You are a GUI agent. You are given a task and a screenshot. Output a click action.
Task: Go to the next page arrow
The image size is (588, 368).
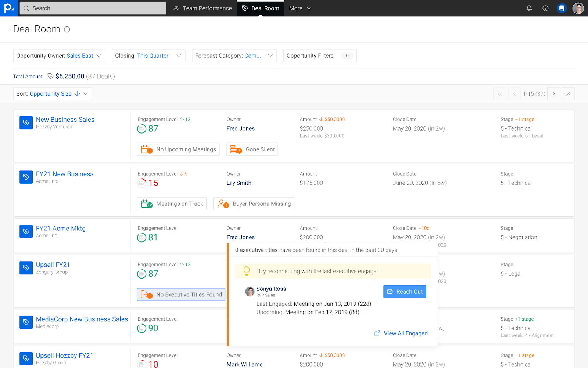click(x=553, y=94)
